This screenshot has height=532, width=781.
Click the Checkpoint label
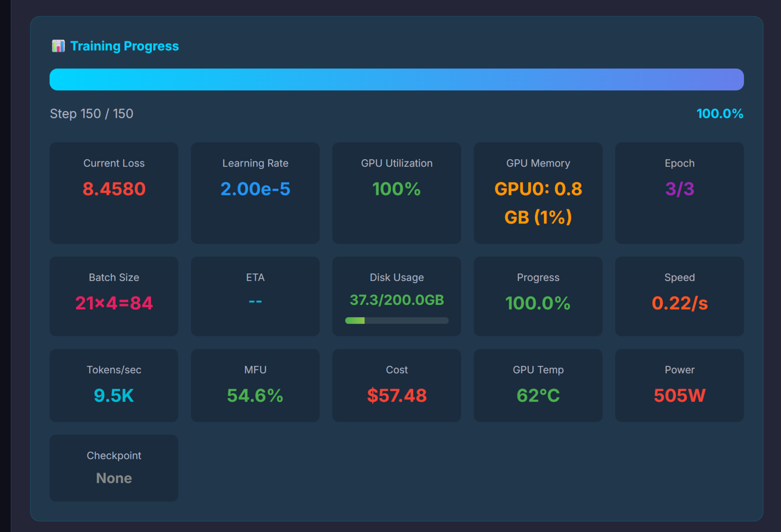[x=114, y=455]
